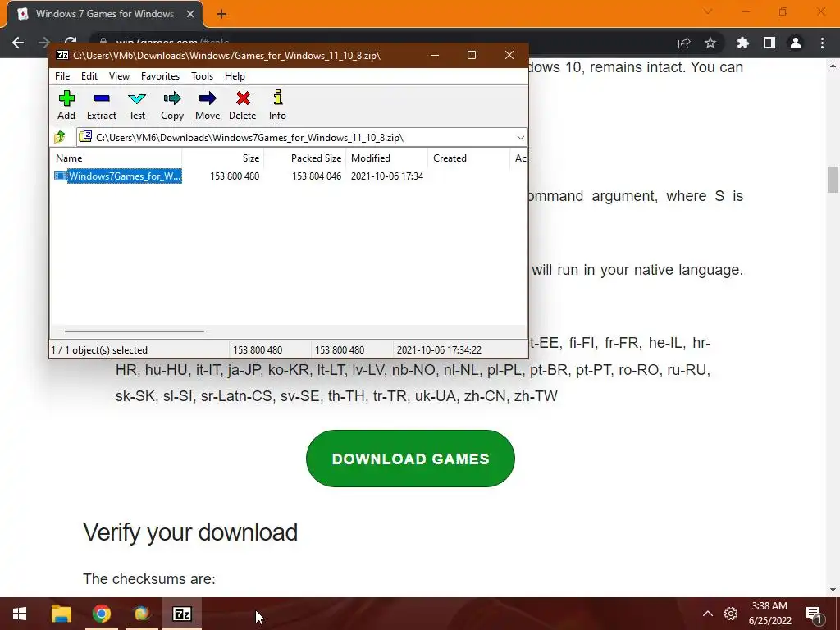The height and width of the screenshot is (630, 840).
Task: Click the packed size 153 804 046
Action: (317, 176)
